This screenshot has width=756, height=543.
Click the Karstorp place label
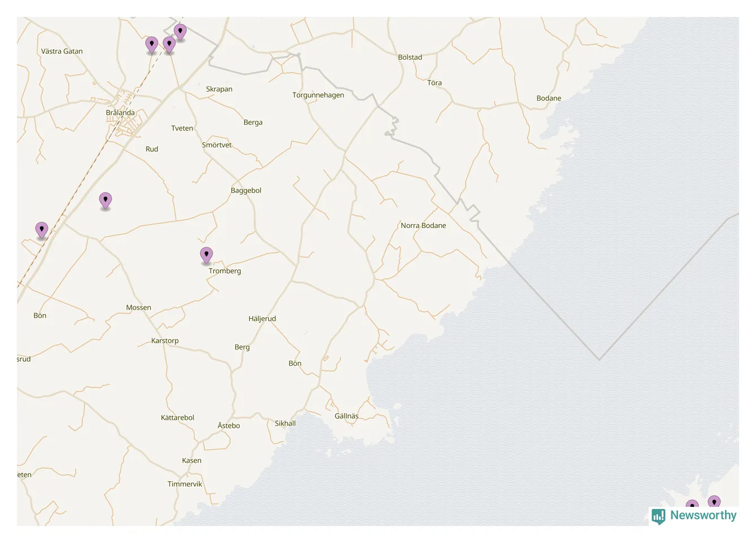pos(165,341)
